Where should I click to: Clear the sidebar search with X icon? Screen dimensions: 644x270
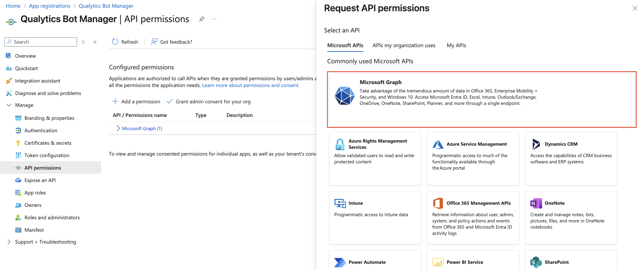pos(83,42)
